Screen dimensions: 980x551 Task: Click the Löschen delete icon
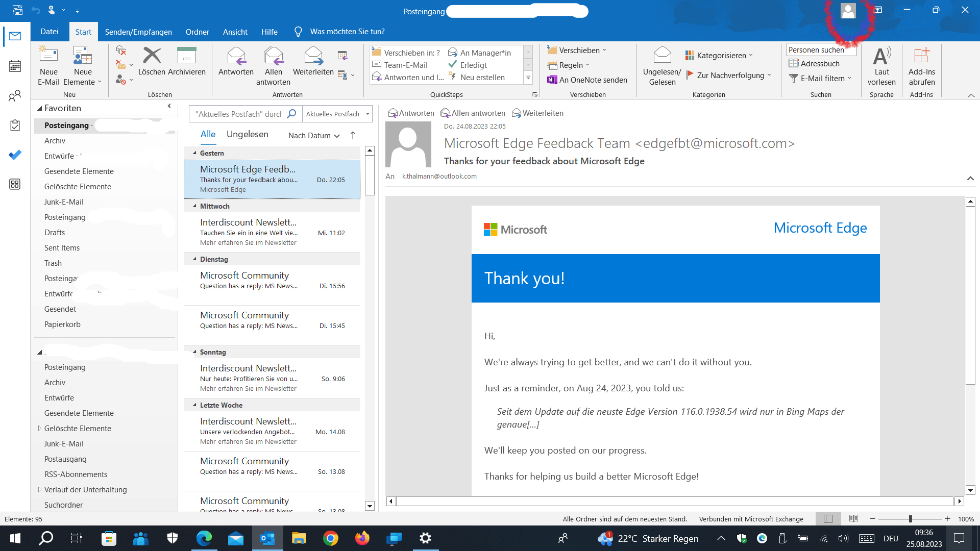pyautogui.click(x=152, y=55)
